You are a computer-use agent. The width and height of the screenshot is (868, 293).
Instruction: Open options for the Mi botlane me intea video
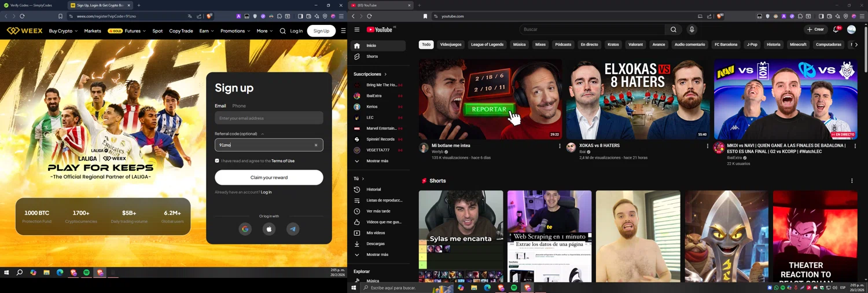coord(560,146)
